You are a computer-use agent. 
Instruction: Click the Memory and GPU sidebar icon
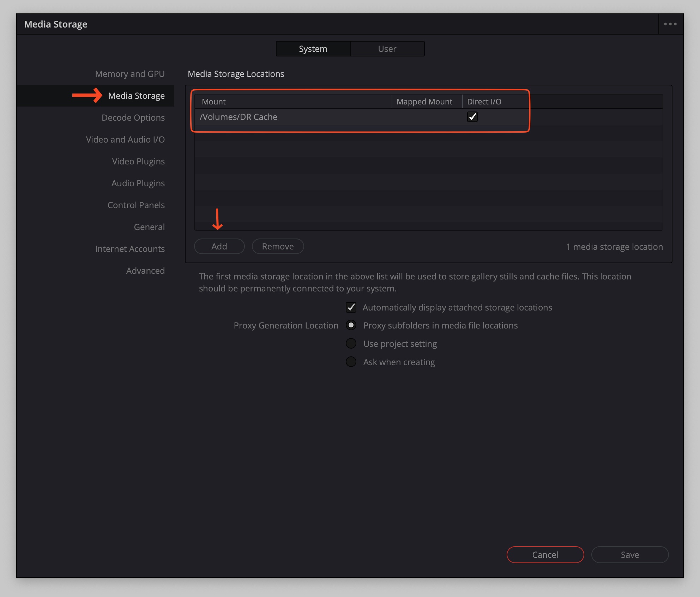[x=130, y=73]
